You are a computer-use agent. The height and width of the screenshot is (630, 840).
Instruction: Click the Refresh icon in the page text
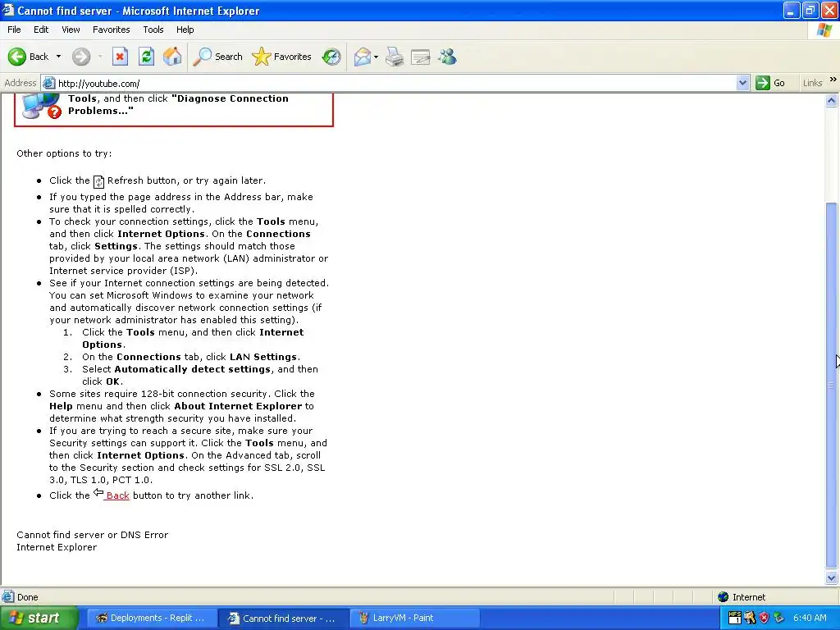pyautogui.click(x=98, y=181)
